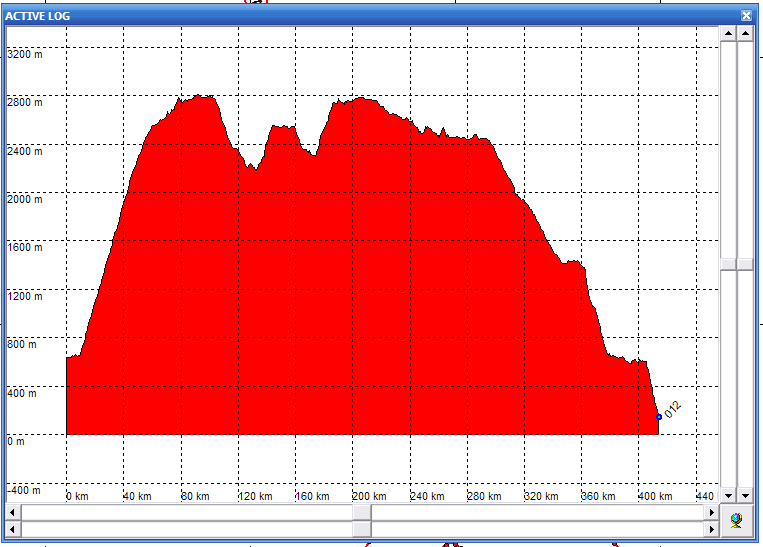Click the lower horizontal scrollbar track left of thumb
This screenshot has height=547, width=763.
[x=190, y=528]
